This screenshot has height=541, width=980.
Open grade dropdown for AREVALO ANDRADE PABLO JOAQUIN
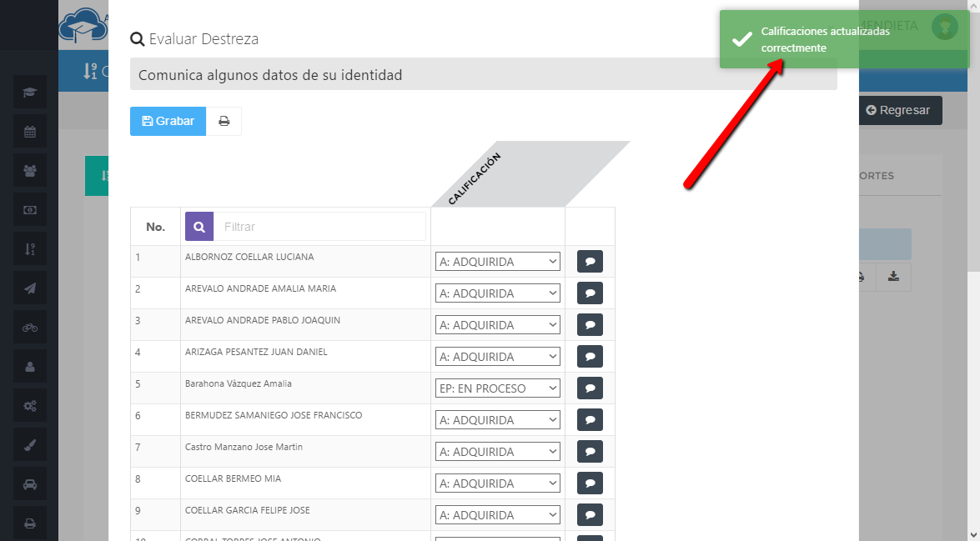(497, 325)
